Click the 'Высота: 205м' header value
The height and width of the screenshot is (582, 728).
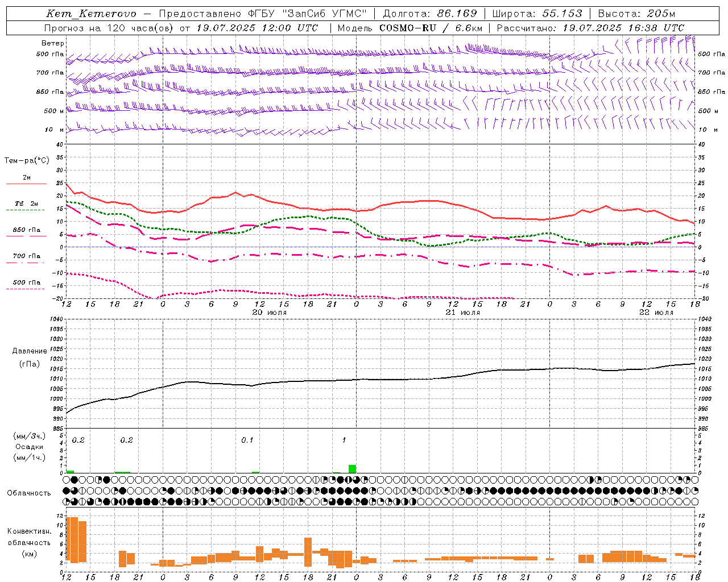(x=636, y=14)
